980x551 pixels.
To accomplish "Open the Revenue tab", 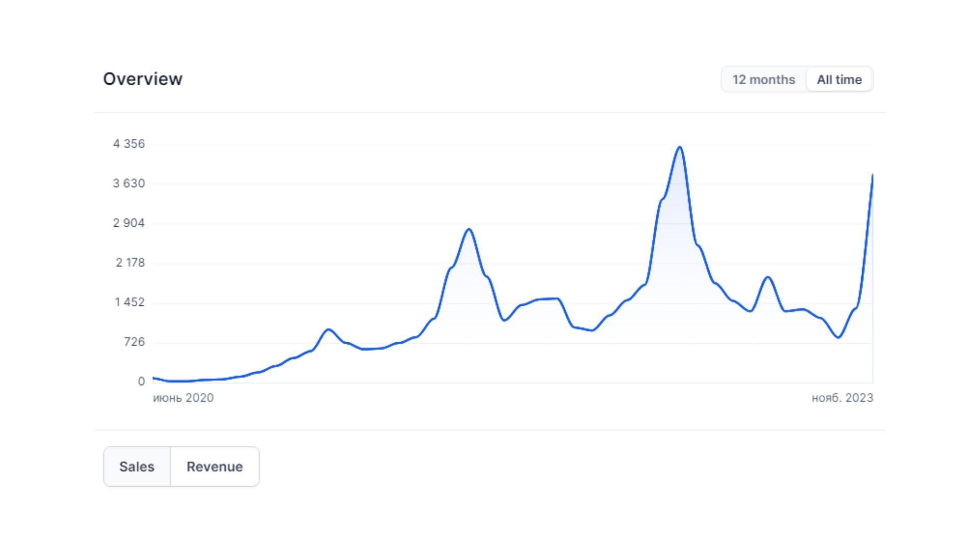I will (x=214, y=466).
